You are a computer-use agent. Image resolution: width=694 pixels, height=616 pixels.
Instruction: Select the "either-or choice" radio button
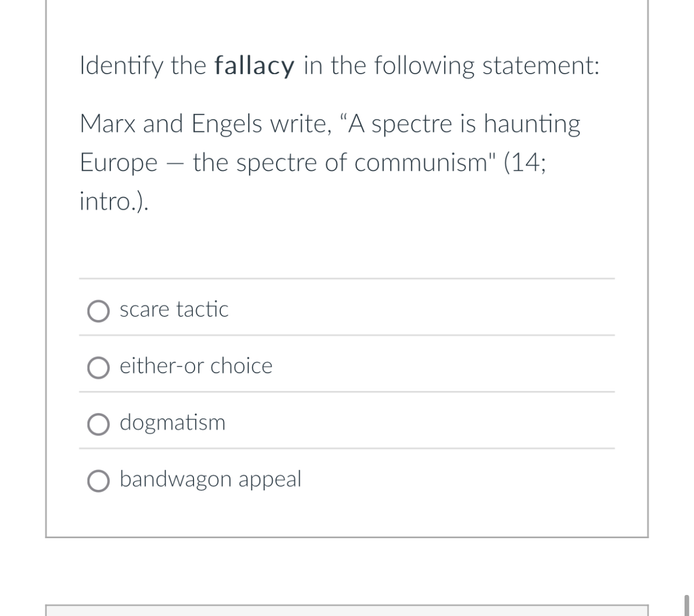[98, 367]
